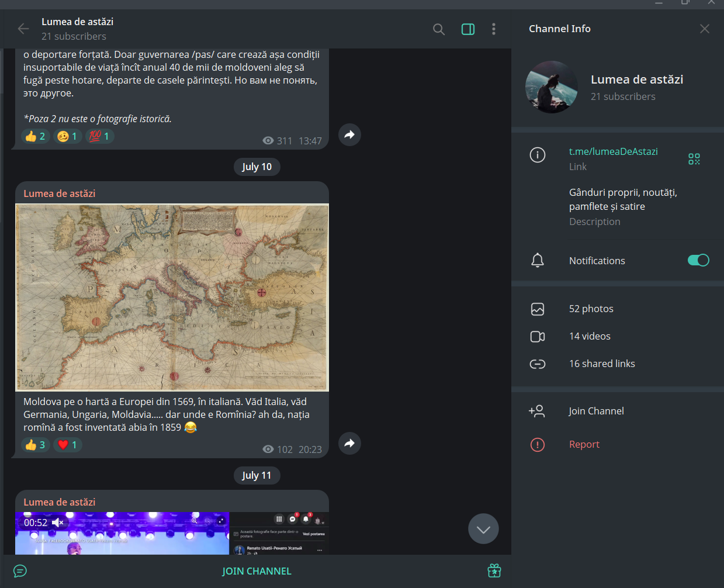Image resolution: width=724 pixels, height=588 pixels.
Task: Forward the 1569 map post
Action: tap(349, 444)
